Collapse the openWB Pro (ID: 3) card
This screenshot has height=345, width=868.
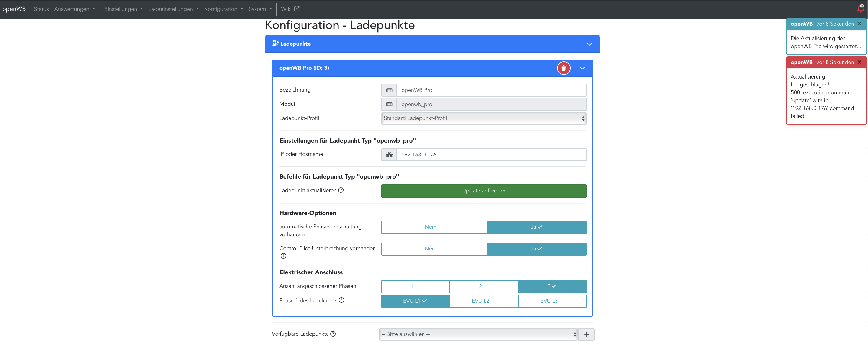click(582, 68)
